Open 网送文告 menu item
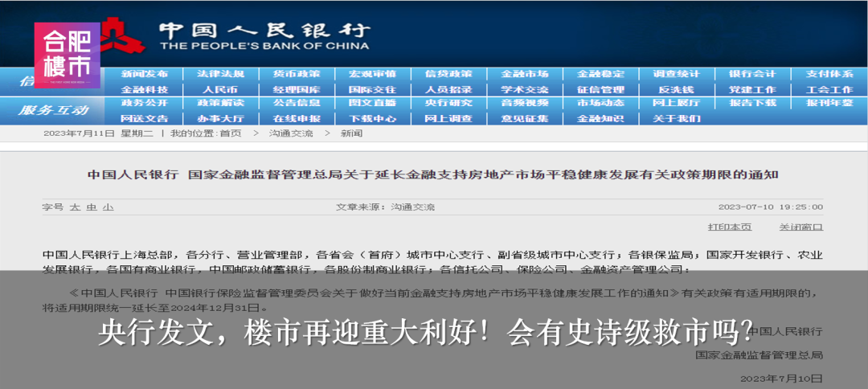 (x=144, y=118)
